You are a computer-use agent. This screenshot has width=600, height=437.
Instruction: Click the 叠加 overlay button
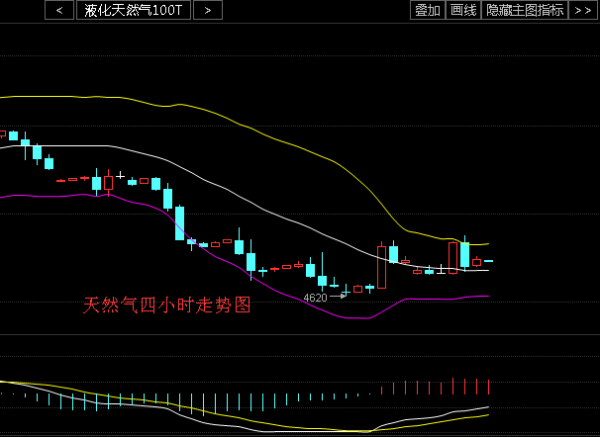coord(427,10)
